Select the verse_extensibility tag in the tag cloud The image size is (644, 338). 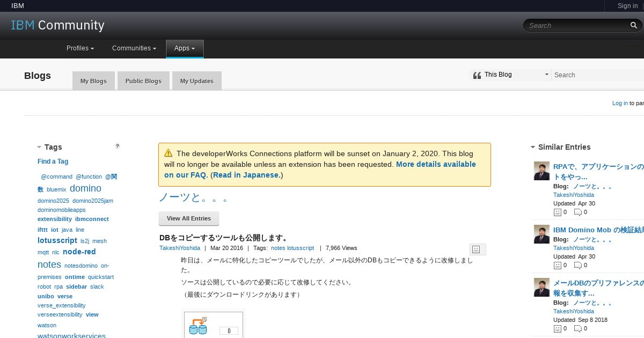[x=61, y=305]
